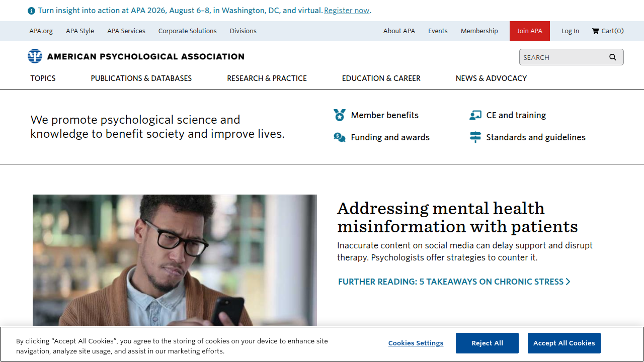The width and height of the screenshot is (644, 362).
Task: Click the CE and training icon
Action: coord(475,115)
